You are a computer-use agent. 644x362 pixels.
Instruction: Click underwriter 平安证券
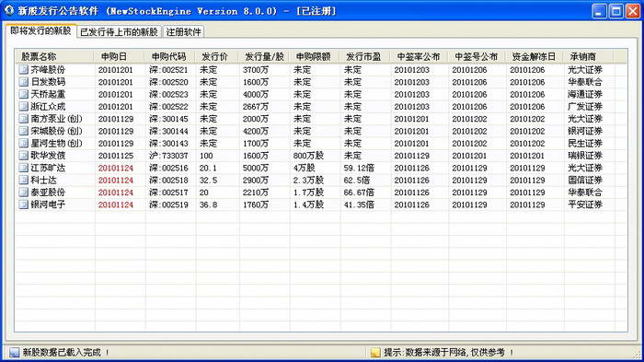tap(585, 204)
